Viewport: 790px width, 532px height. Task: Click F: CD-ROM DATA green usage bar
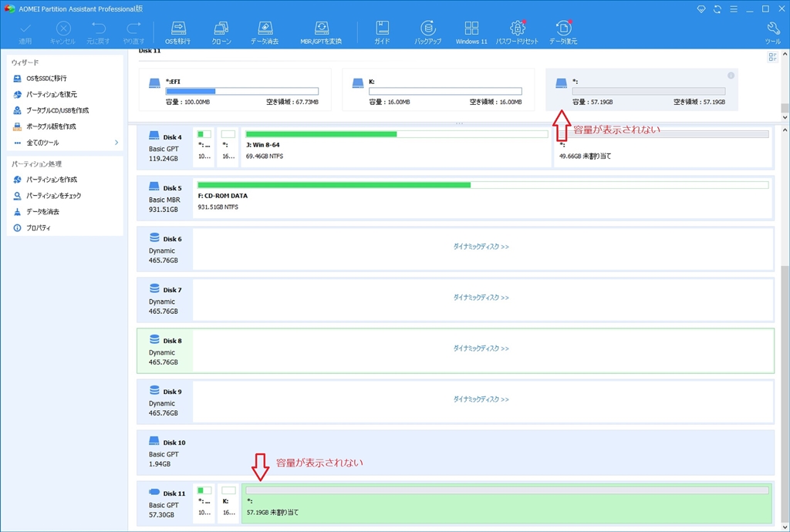click(x=483, y=185)
